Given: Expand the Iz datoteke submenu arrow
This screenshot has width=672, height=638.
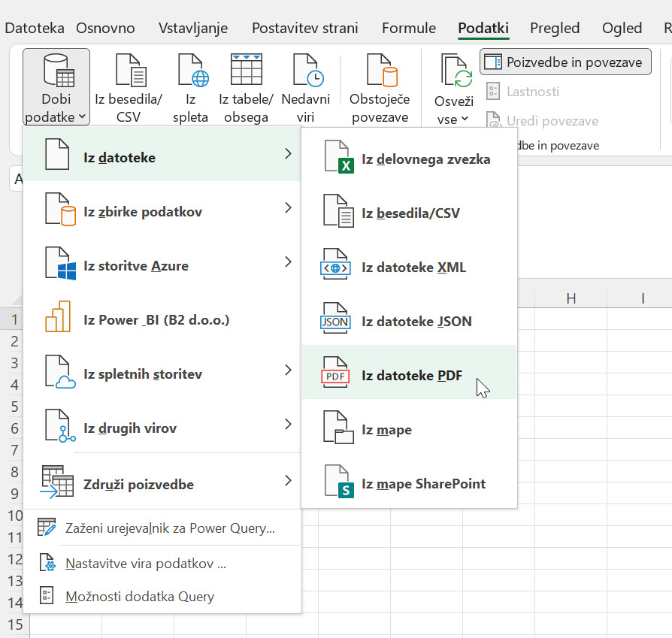Looking at the screenshot, I should pyautogui.click(x=288, y=154).
